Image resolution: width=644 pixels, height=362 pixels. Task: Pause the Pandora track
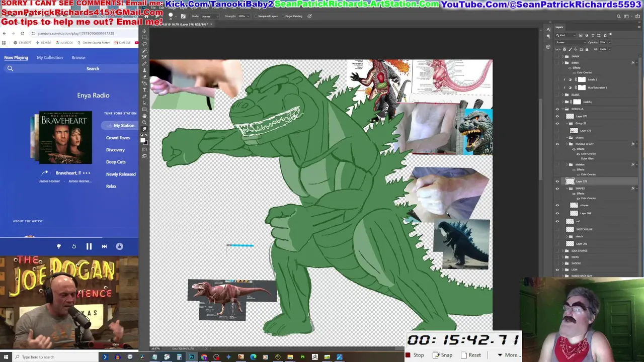pyautogui.click(x=89, y=246)
